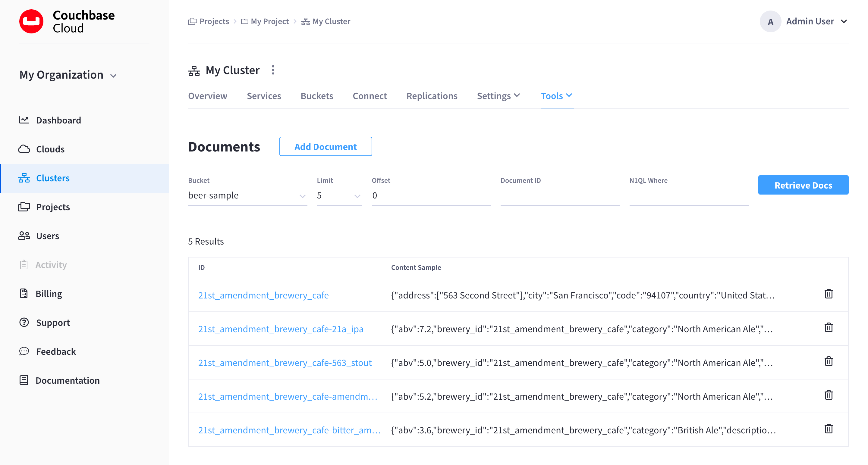Go to My Project breadcrumb link
Screen dimensions: 868x465
tap(269, 22)
